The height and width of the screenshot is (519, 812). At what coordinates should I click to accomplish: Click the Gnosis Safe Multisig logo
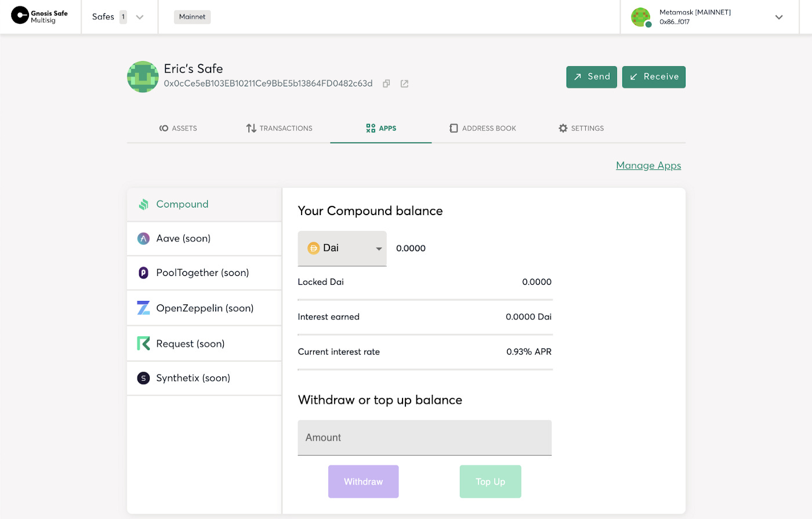(39, 16)
